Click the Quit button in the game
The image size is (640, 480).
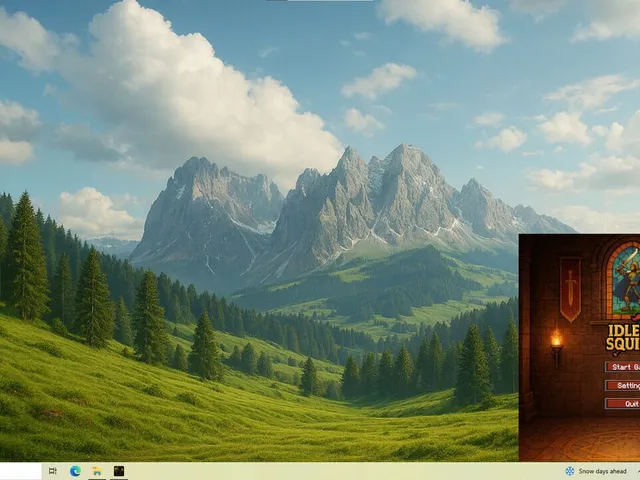point(623,404)
